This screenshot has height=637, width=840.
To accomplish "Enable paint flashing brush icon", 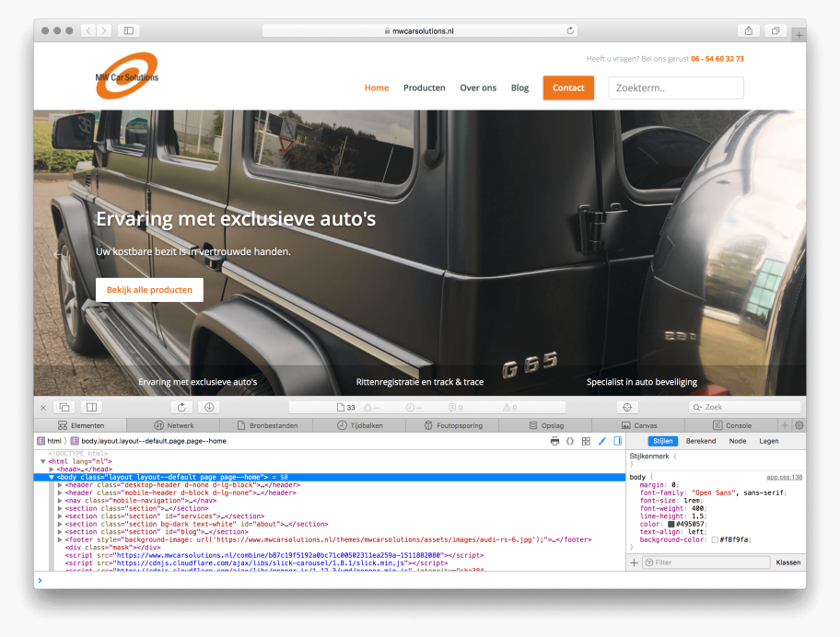I will tap(602, 441).
